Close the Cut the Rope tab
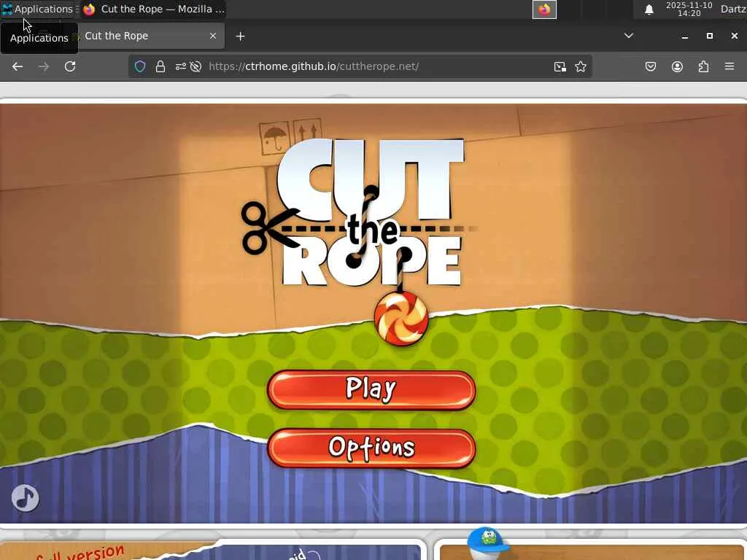This screenshot has height=560, width=747. click(213, 36)
